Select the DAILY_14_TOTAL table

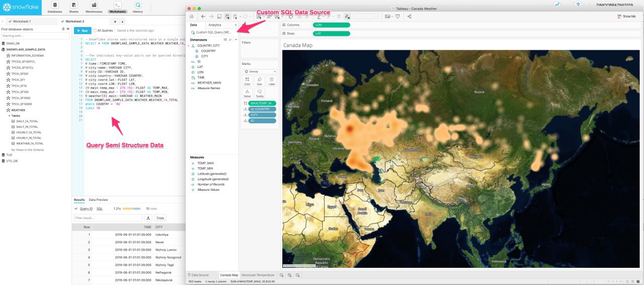tap(27, 121)
